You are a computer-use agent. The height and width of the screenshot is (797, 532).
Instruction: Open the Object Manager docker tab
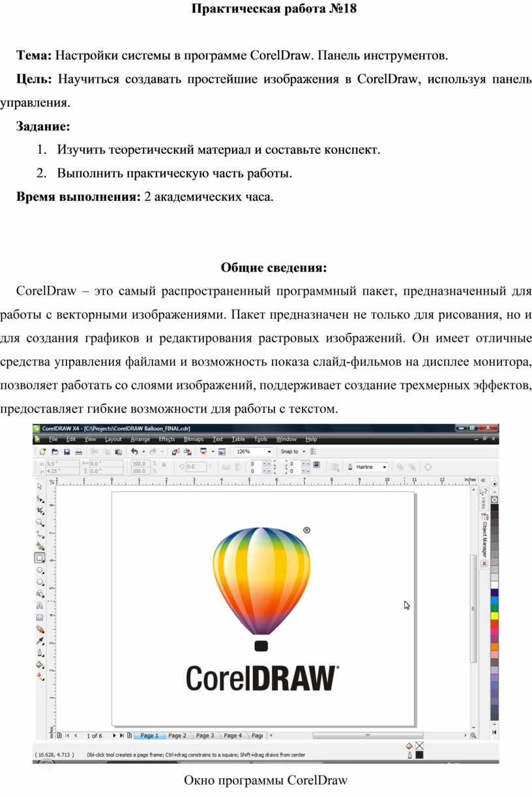[x=484, y=534]
